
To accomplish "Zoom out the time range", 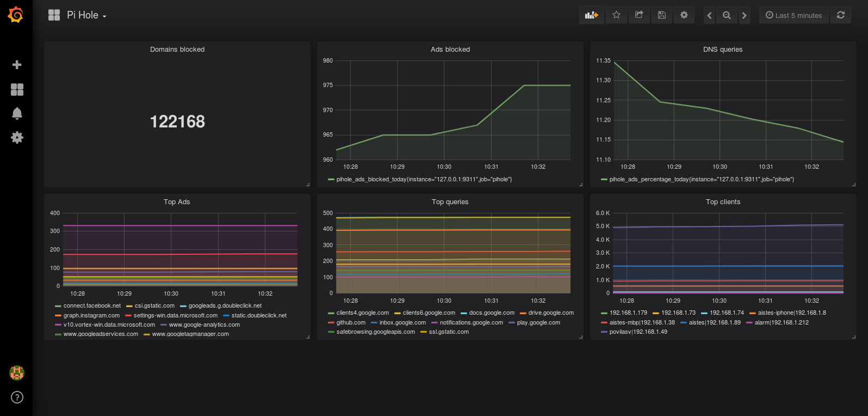I will coord(727,15).
